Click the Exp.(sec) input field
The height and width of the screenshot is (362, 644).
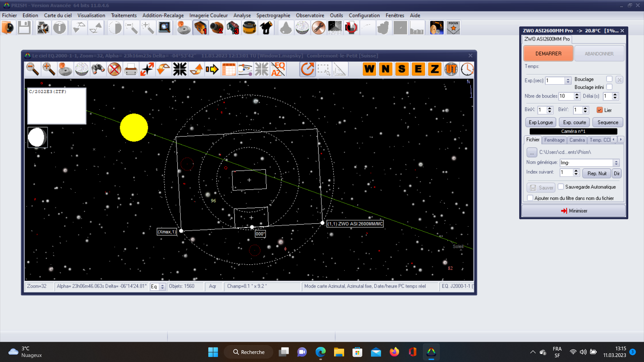pos(555,81)
